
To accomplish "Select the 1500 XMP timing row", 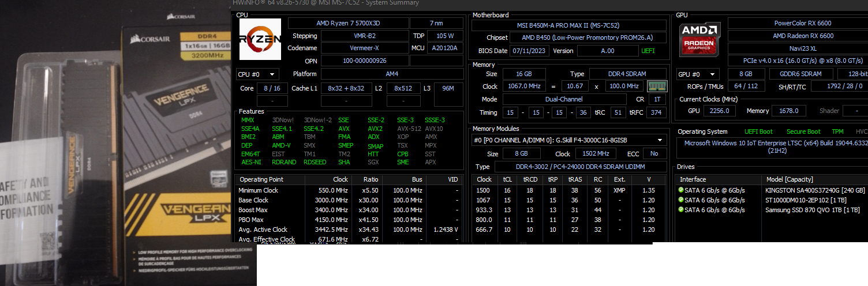I will 570,190.
